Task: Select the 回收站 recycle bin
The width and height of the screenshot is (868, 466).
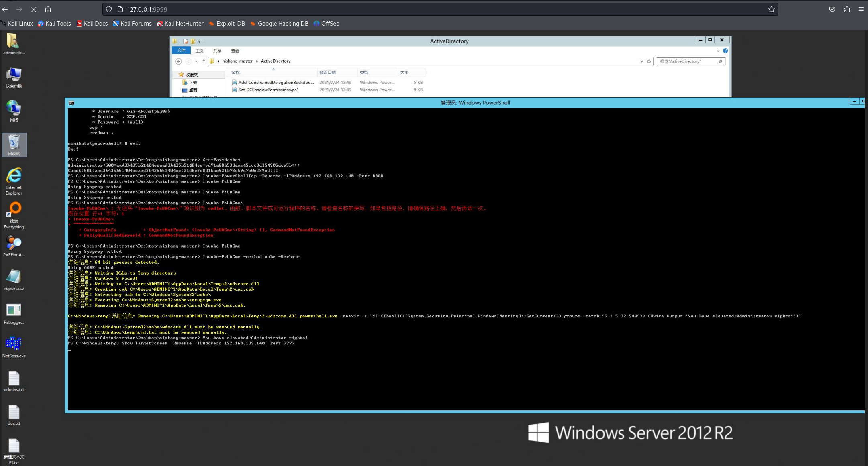Action: (14, 145)
